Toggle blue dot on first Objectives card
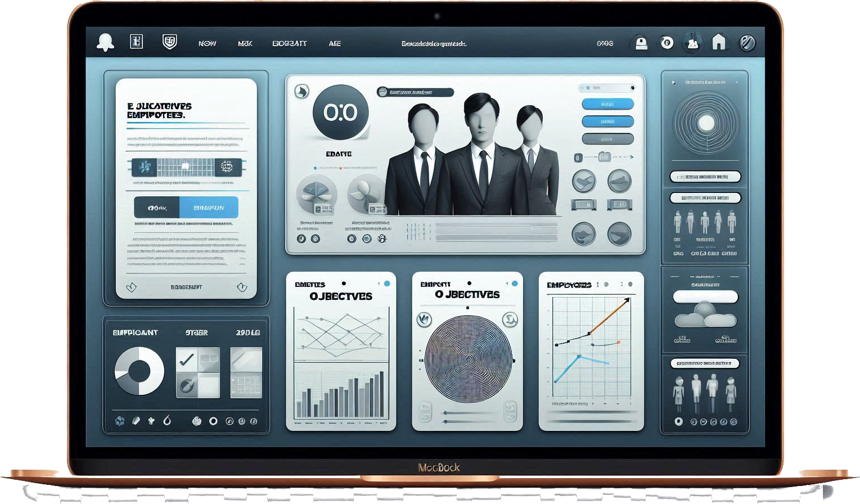This screenshot has width=860, height=504. coord(386,283)
